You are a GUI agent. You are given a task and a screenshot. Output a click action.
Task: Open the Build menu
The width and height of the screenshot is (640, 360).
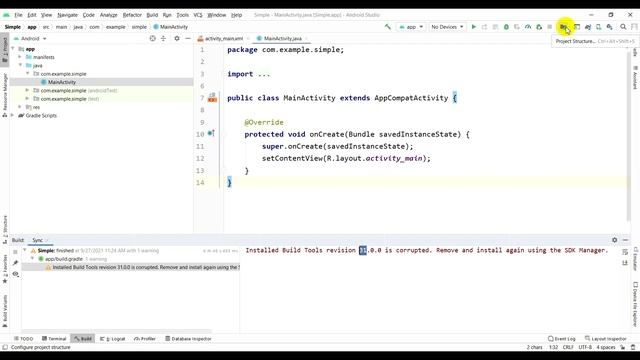(x=152, y=15)
